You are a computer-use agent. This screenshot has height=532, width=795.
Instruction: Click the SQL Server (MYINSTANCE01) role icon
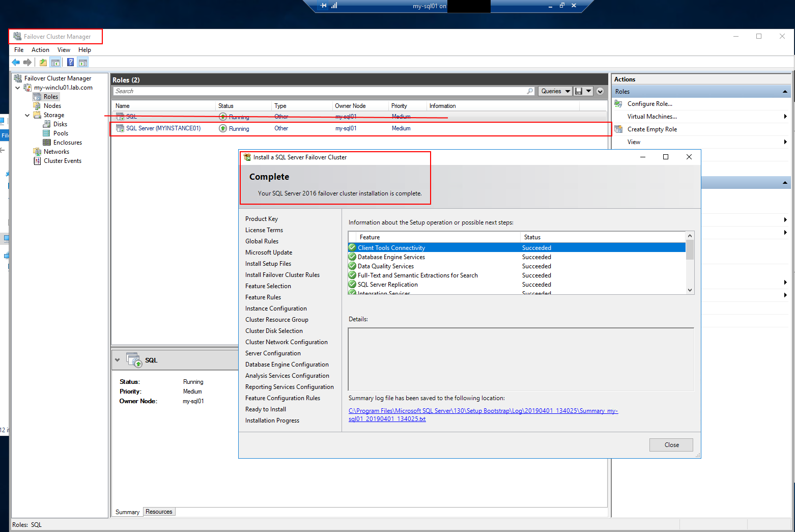pyautogui.click(x=120, y=128)
